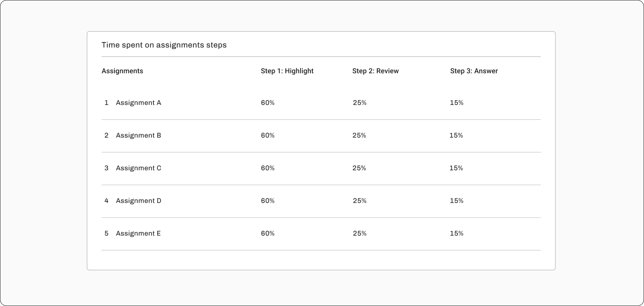This screenshot has height=306, width=644.
Task: Click Assignment E's 15% Answer value
Action: pyautogui.click(x=457, y=233)
